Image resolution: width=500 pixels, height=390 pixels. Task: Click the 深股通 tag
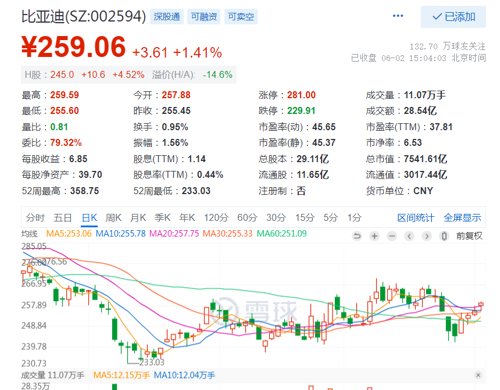coord(167,17)
